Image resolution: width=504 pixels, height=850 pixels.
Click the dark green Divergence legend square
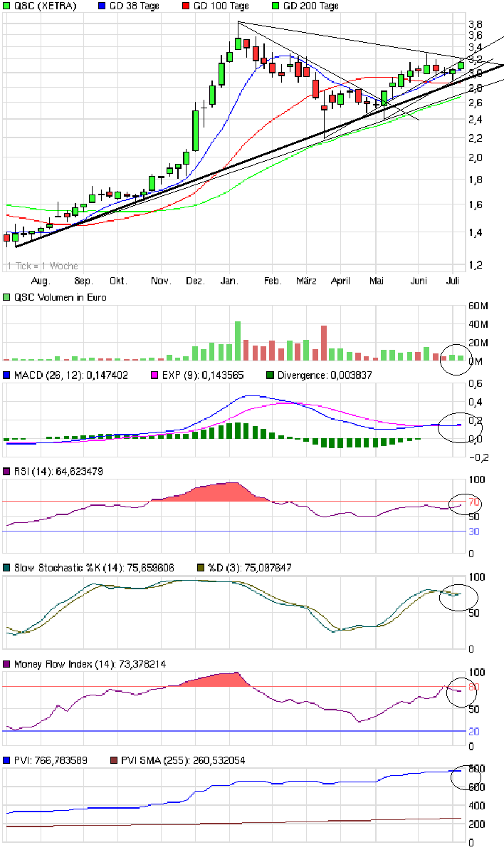click(271, 375)
